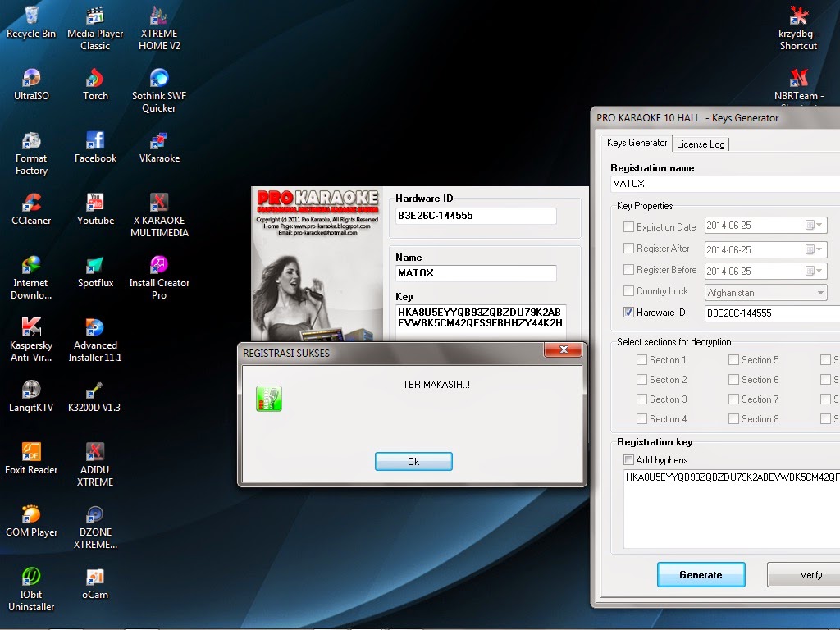The width and height of the screenshot is (840, 630).
Task: Enable the Add hyphens checkbox
Action: tap(628, 459)
